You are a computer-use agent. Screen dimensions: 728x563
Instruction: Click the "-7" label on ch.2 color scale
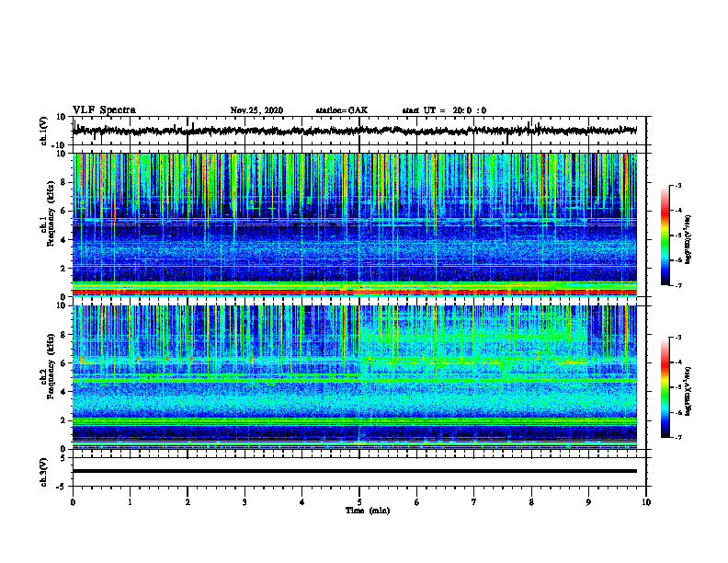click(x=677, y=437)
